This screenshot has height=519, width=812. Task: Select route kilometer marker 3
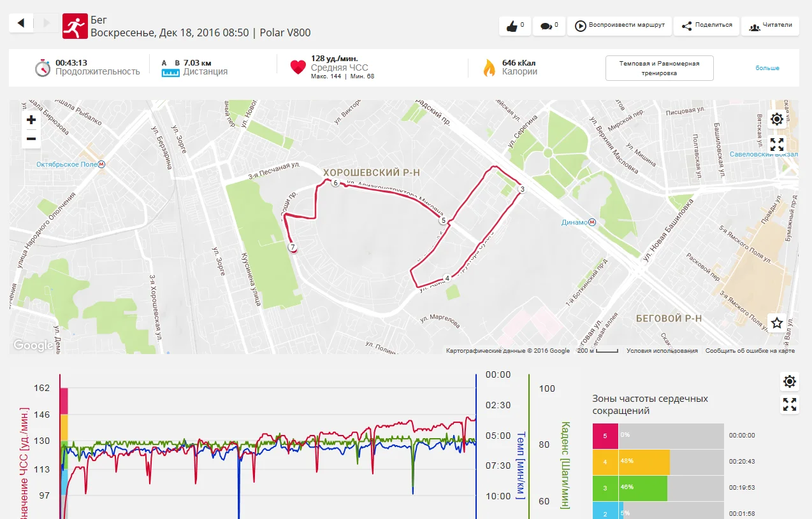(522, 189)
